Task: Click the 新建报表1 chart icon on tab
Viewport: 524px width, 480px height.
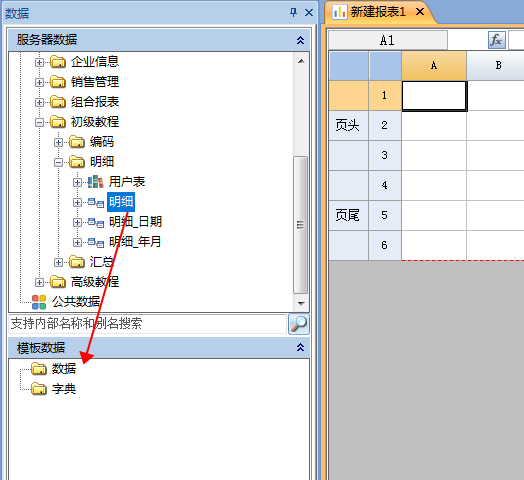Action: click(339, 12)
